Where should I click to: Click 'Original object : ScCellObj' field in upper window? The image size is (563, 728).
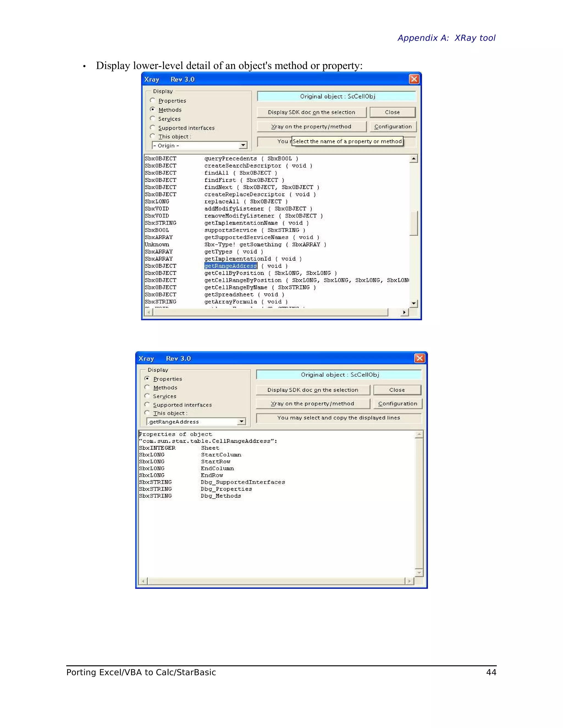pos(337,96)
